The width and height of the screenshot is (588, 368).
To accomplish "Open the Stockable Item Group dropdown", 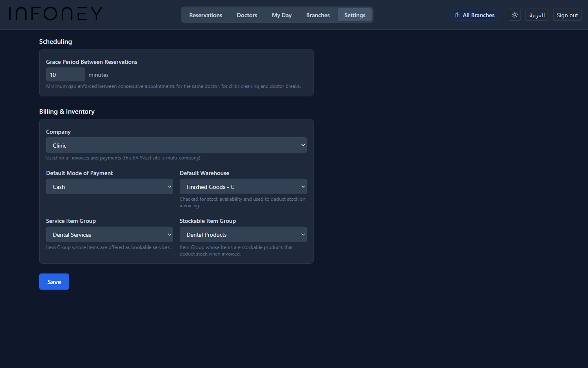I will click(243, 234).
